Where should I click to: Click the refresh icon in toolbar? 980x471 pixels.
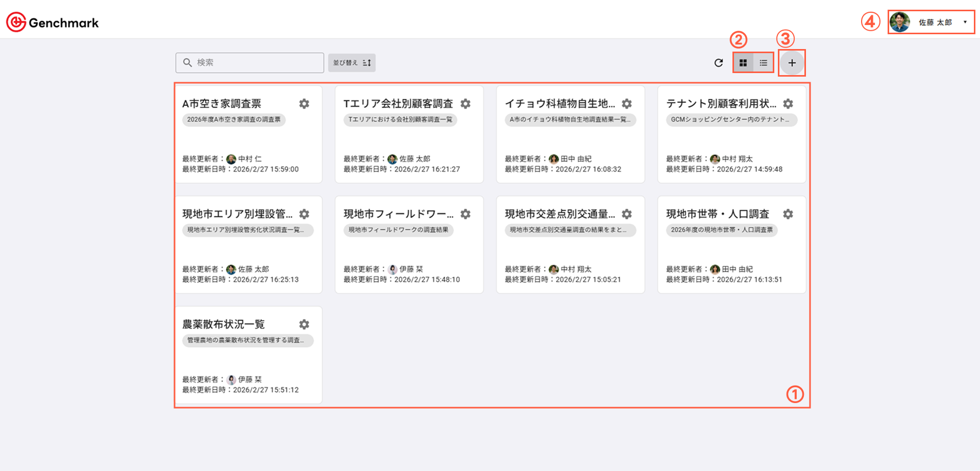(719, 63)
